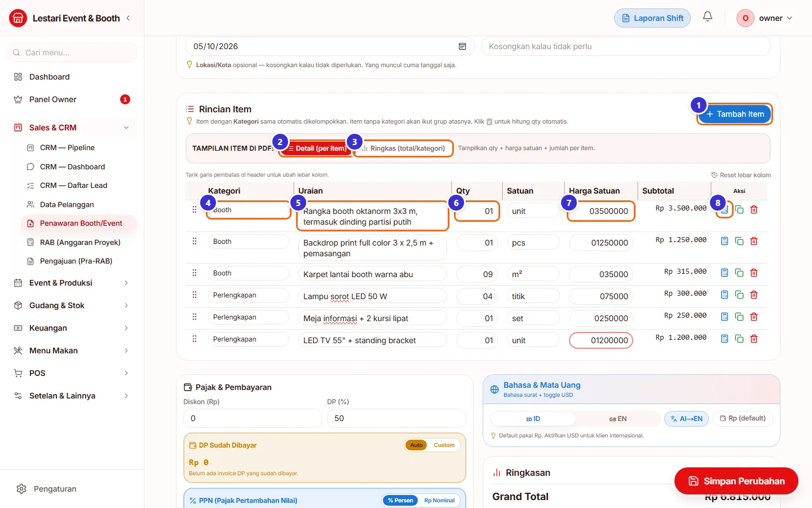
Task: Click the Lestari Event & Booth logo
Action: (18, 18)
